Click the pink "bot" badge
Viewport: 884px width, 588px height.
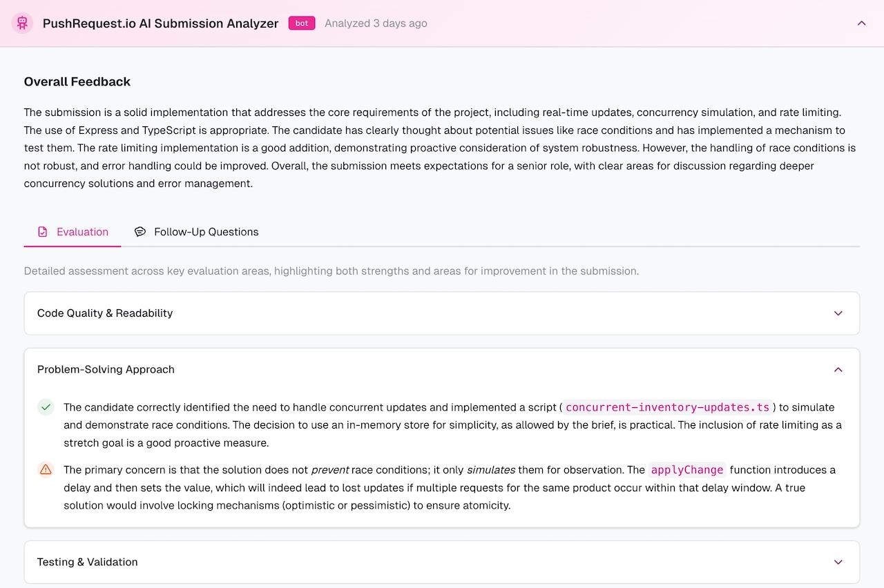pyautogui.click(x=301, y=23)
